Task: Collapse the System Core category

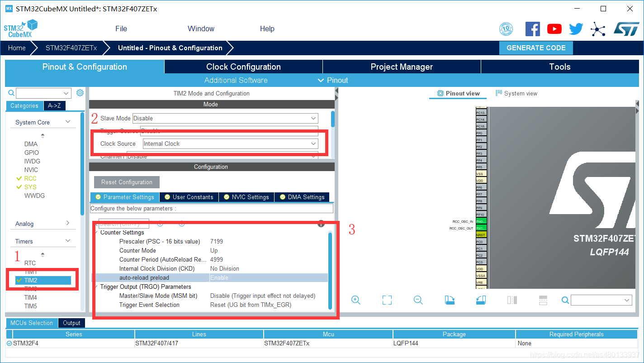Action: point(68,122)
